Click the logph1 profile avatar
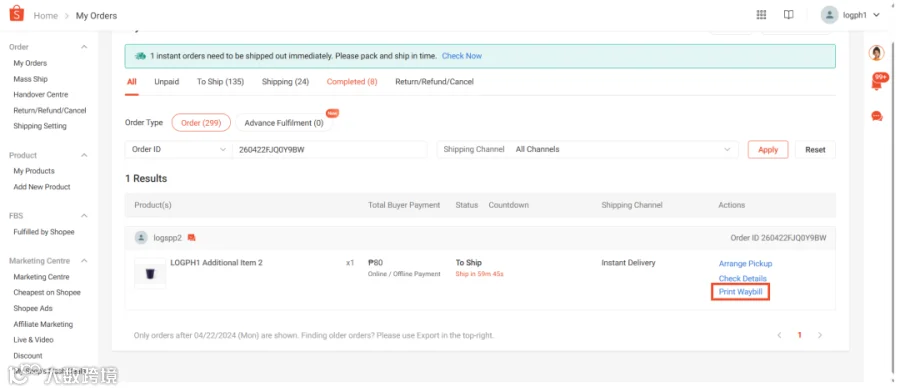Screen dimensions: 900x392 [x=829, y=15]
